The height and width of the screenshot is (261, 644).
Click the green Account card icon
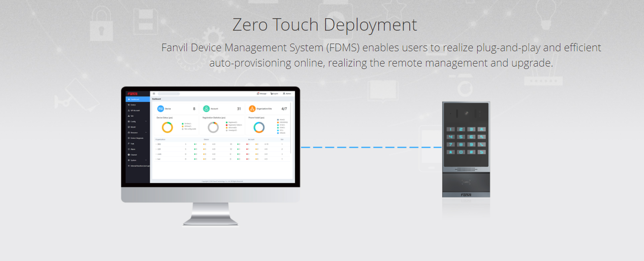click(x=206, y=109)
